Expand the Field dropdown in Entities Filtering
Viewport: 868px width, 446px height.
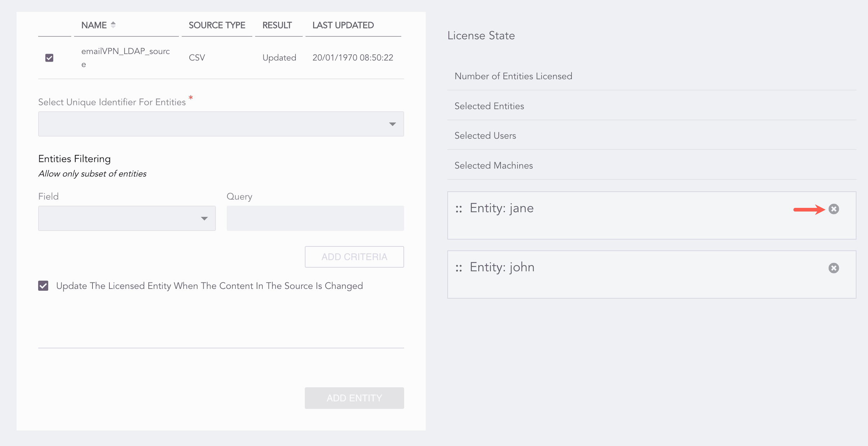(127, 218)
